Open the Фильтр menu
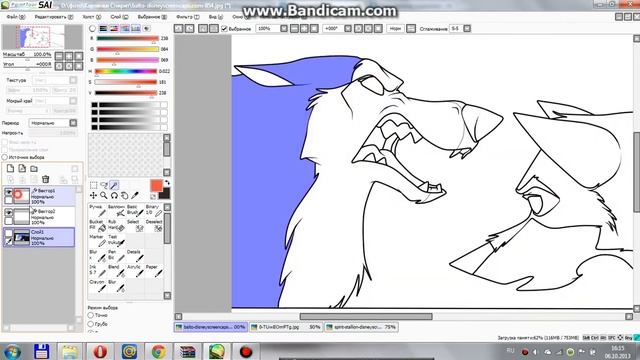640x360 pixels. coord(188,17)
